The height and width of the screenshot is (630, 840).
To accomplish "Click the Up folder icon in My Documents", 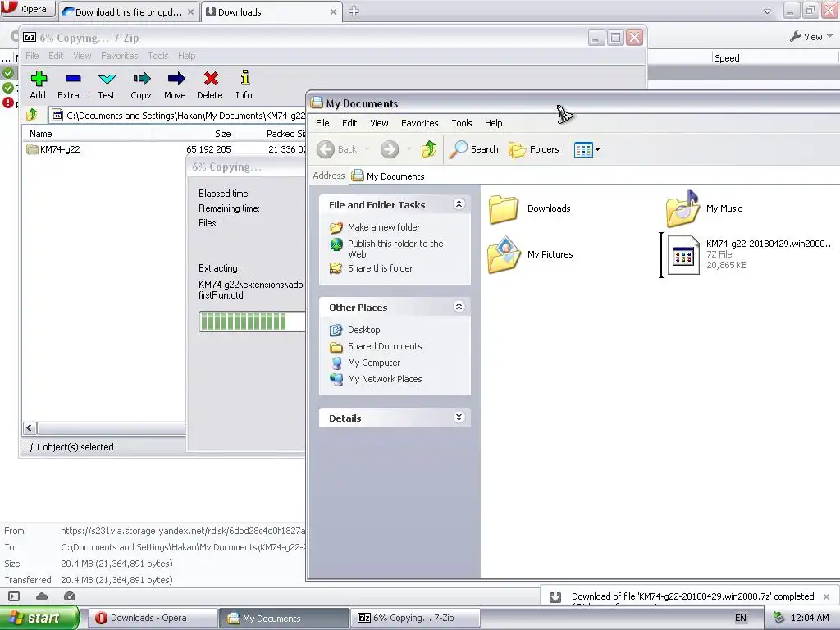I will 429,149.
